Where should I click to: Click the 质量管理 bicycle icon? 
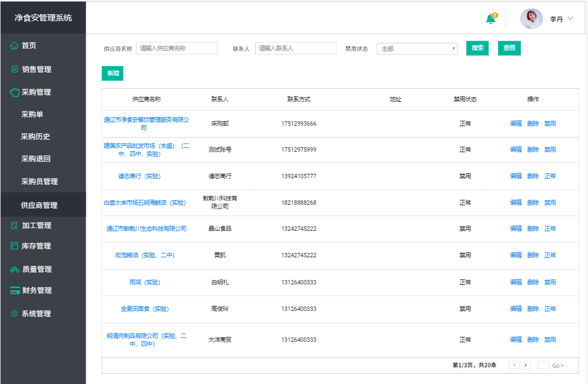pyautogui.click(x=15, y=269)
